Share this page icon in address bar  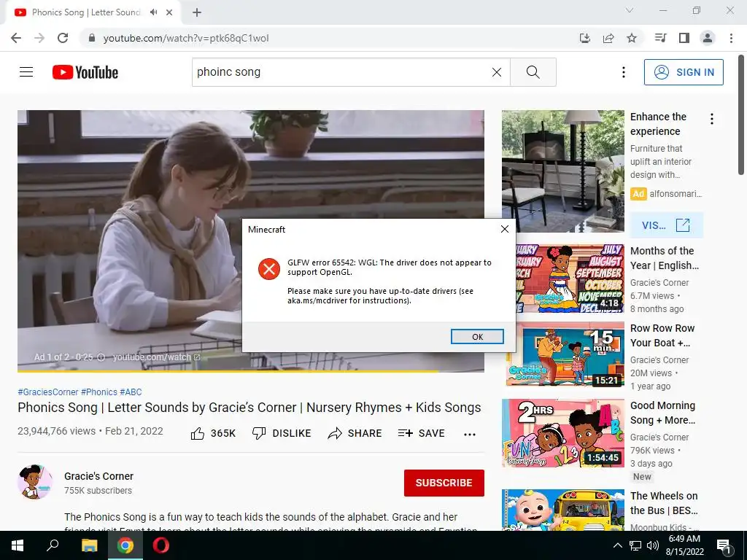608,38
